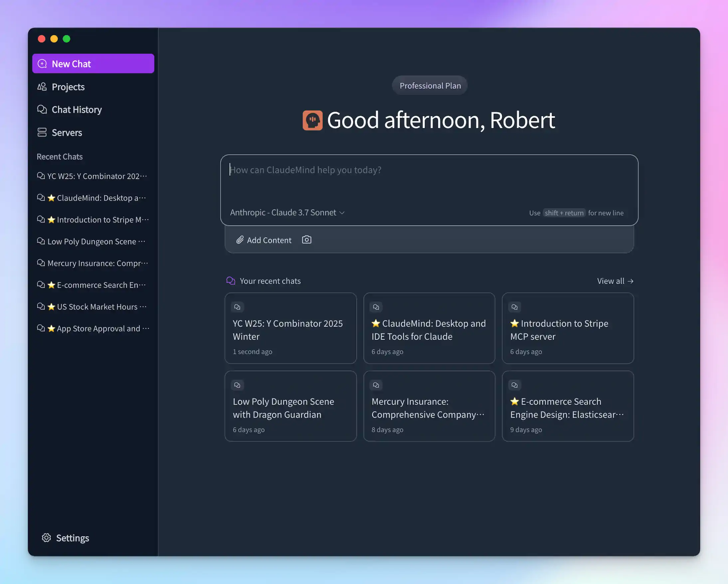
Task: Select Projects in the sidebar
Action: [68, 87]
